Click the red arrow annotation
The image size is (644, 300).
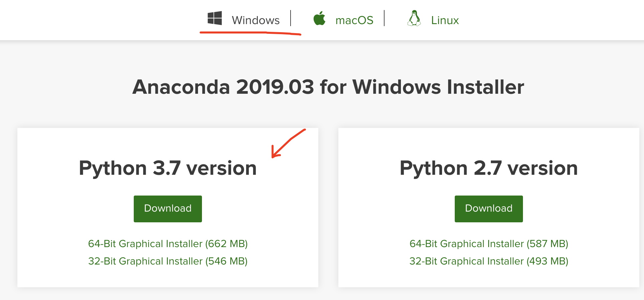click(x=288, y=143)
